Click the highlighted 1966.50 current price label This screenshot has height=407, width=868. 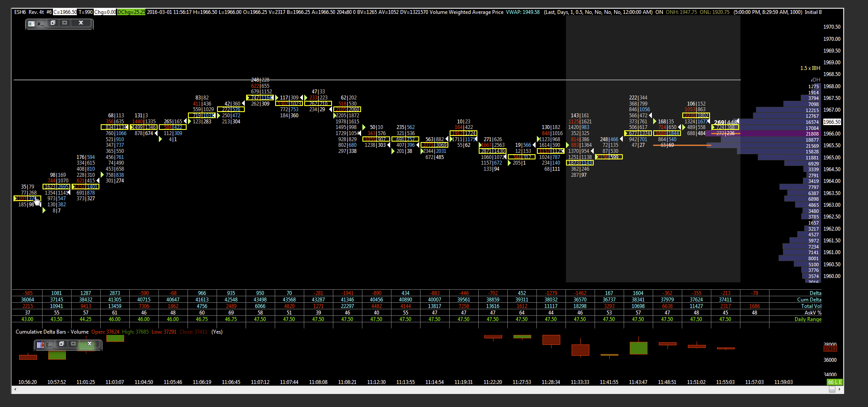[x=832, y=122]
